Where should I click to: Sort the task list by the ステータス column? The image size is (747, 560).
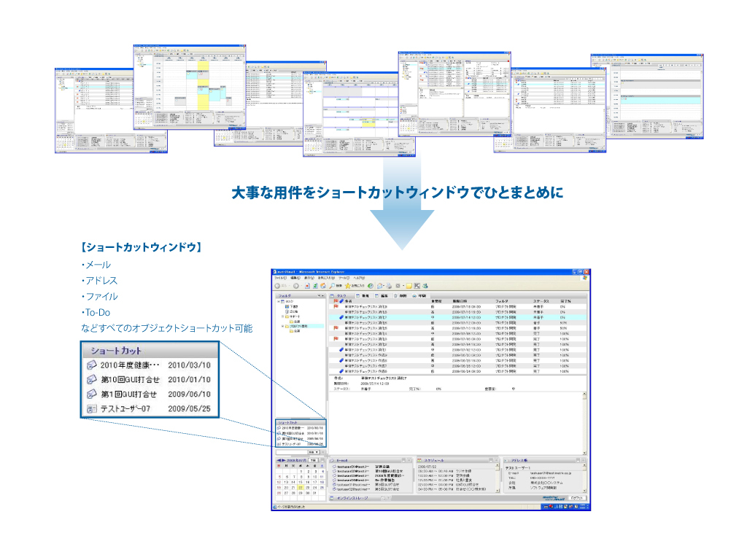[x=541, y=301]
